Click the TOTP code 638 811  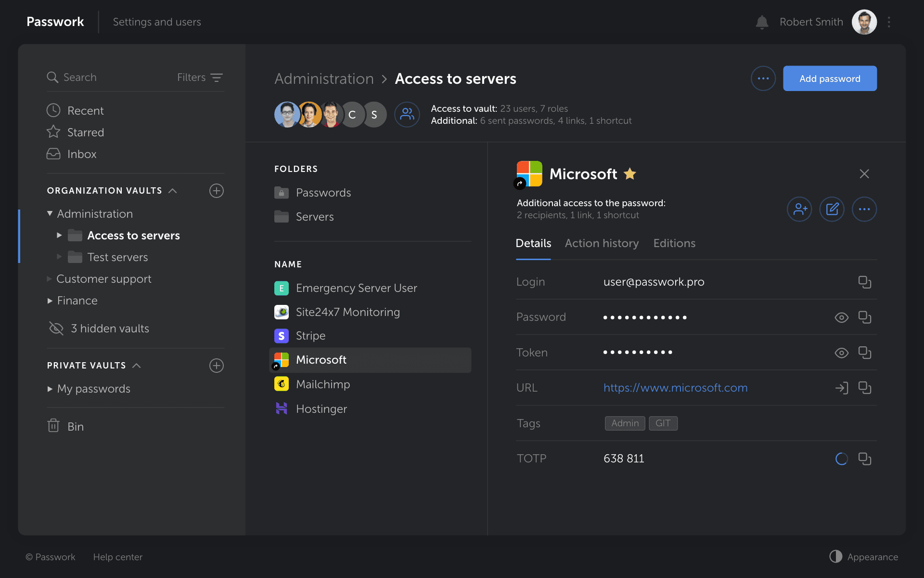point(624,459)
